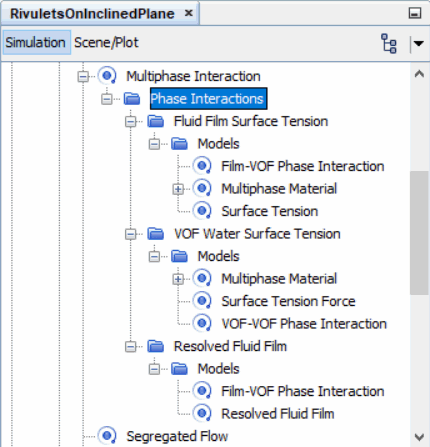Collapse the Phase Interactions folder
Image resolution: width=430 pixels, height=447 pixels.
pyautogui.click(x=107, y=99)
